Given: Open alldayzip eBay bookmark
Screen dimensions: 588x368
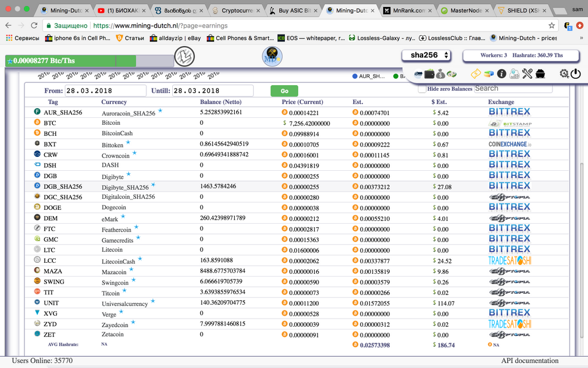Looking at the screenshot, I should [x=175, y=38].
